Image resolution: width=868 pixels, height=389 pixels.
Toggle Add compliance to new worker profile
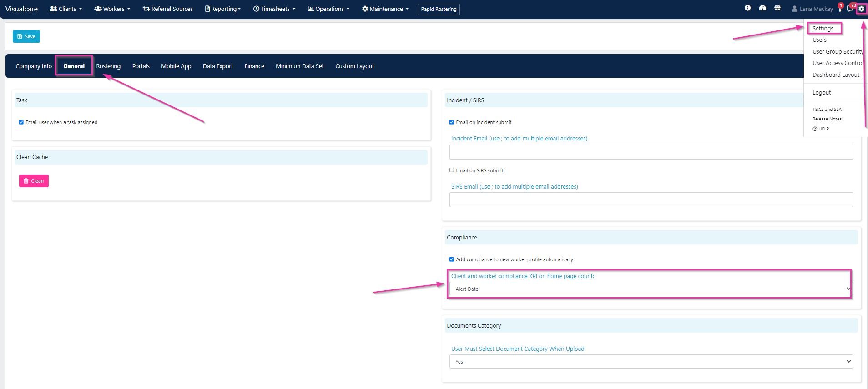[x=452, y=259]
